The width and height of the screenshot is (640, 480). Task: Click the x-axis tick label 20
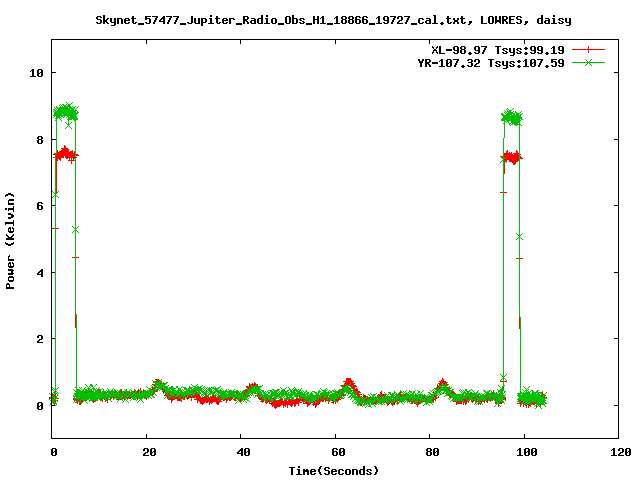[149, 452]
